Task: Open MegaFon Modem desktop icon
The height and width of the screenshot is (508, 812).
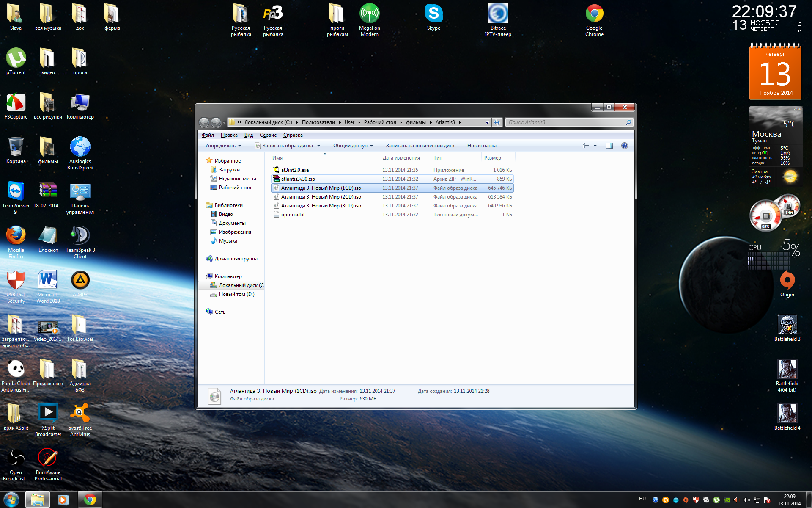Action: tap(370, 20)
